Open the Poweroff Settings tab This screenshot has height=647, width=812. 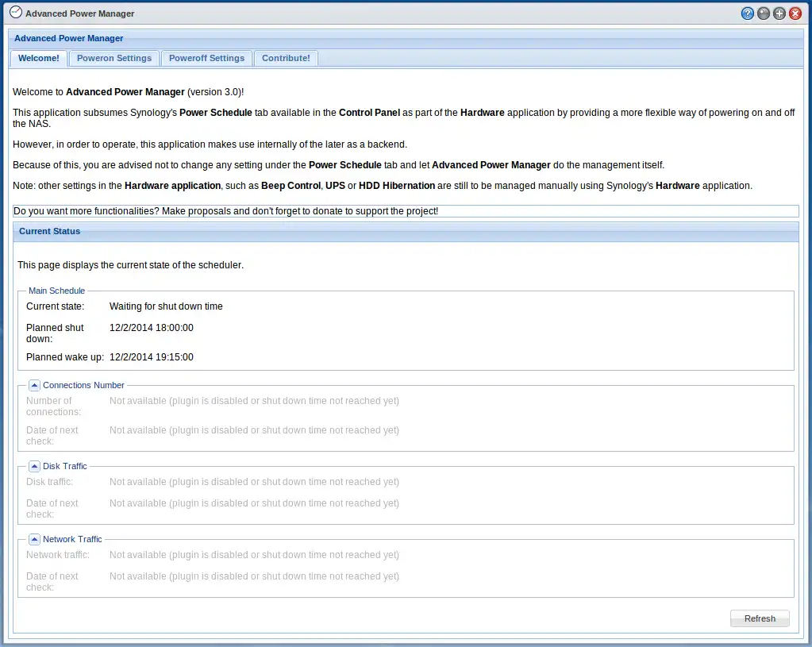point(206,58)
